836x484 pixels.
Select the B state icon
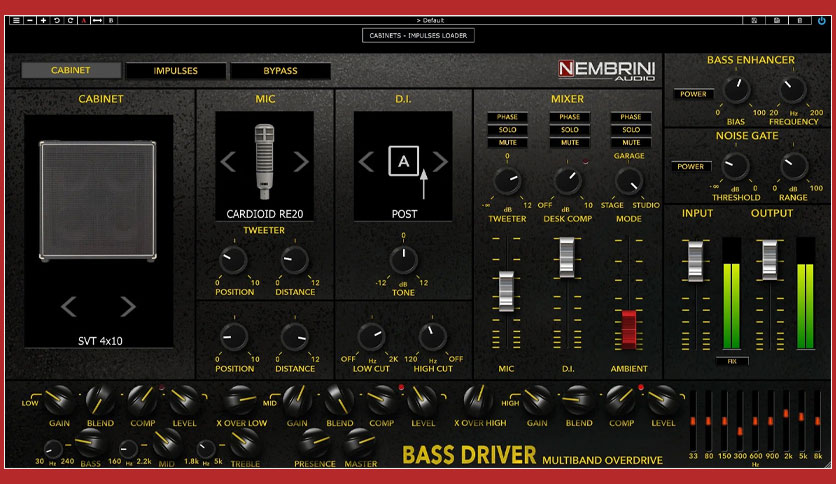point(111,20)
